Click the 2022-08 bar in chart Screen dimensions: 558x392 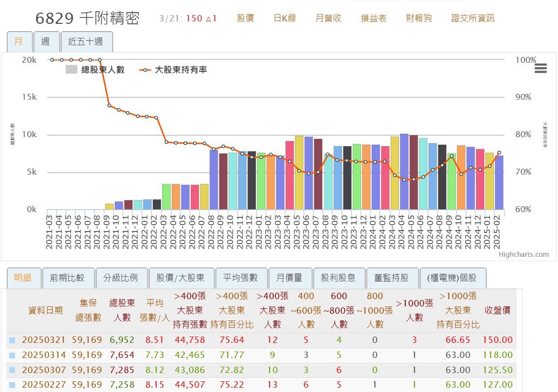point(214,179)
